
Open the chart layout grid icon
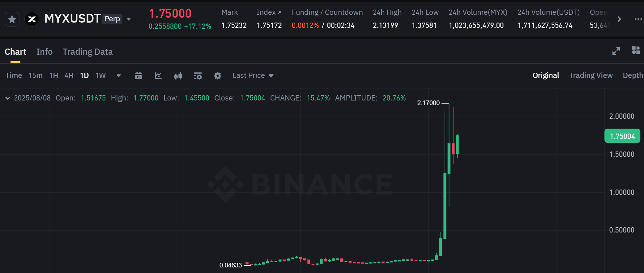[636, 50]
